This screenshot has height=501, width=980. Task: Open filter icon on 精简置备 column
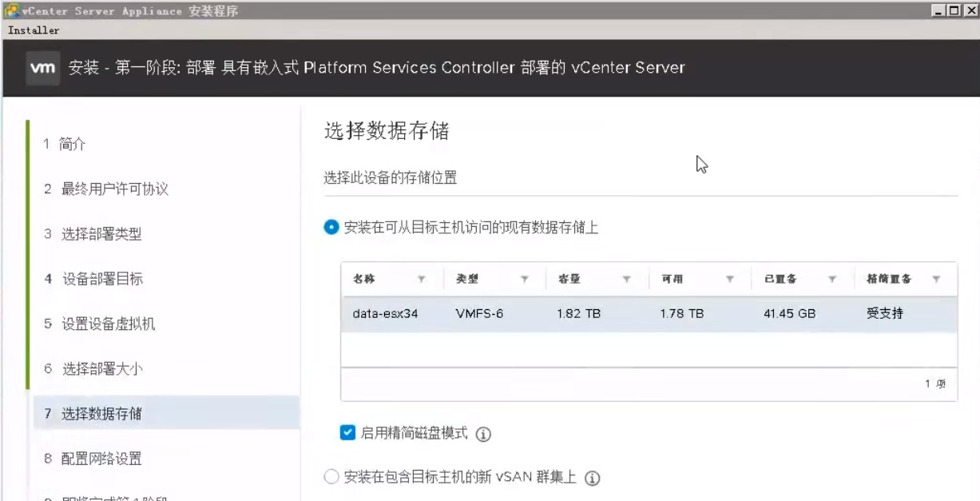(935, 280)
